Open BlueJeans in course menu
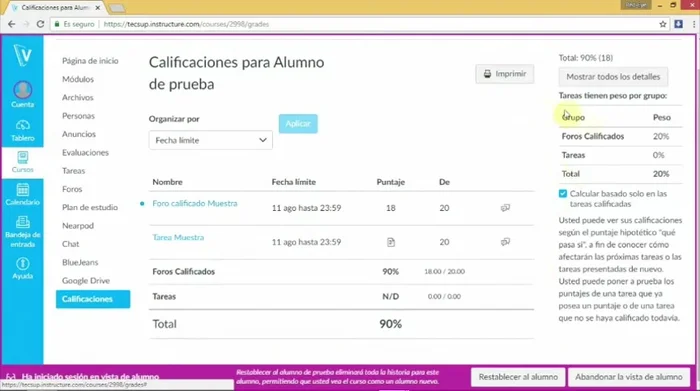Viewport: 700px width, 391px height. tap(80, 262)
